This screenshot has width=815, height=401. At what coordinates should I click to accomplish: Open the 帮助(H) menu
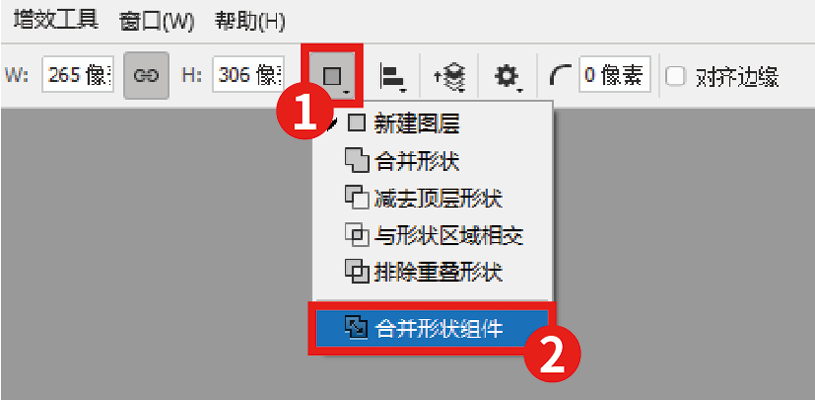(x=249, y=22)
